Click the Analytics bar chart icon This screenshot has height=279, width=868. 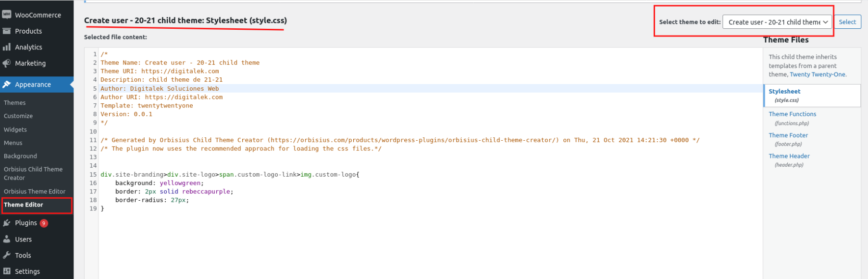tap(7, 47)
